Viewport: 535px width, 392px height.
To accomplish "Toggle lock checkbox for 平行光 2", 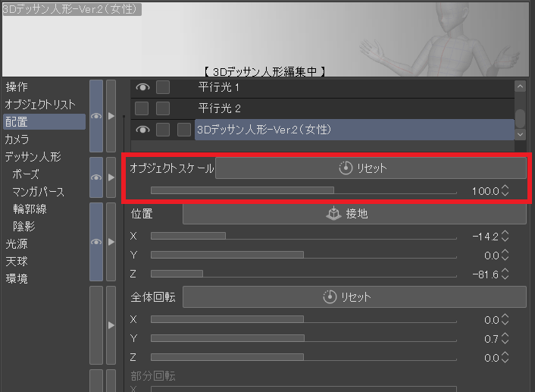I will pyautogui.click(x=163, y=108).
